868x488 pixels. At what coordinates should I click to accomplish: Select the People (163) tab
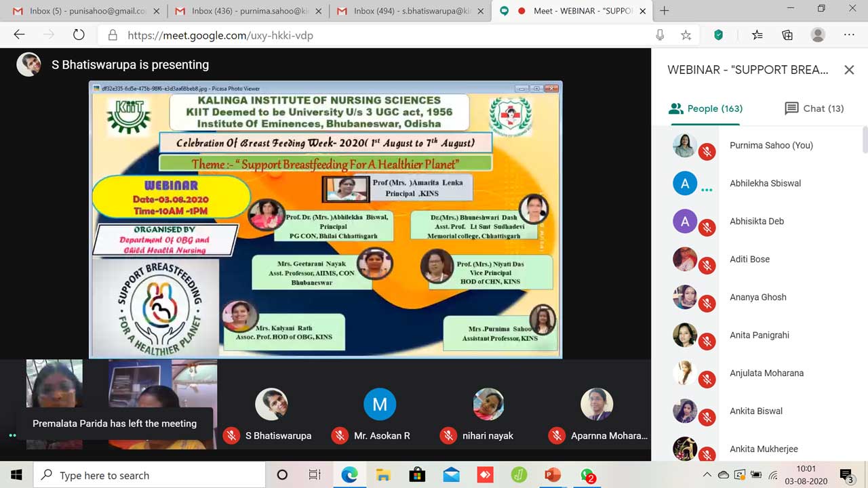pos(705,108)
